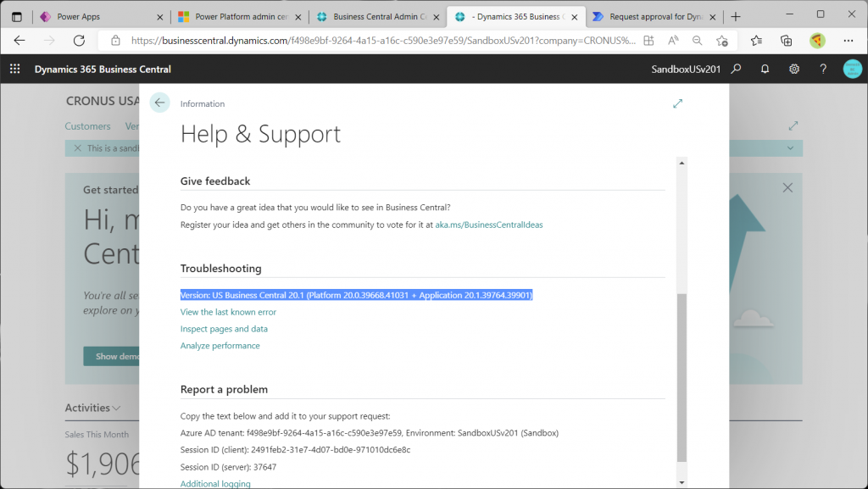Image resolution: width=868 pixels, height=489 pixels.
Task: Refresh the browser page
Action: [x=79, y=41]
